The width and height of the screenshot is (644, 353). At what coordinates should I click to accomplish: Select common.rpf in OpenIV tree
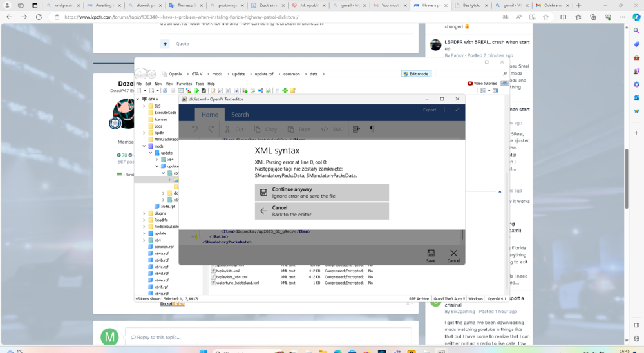161,247
